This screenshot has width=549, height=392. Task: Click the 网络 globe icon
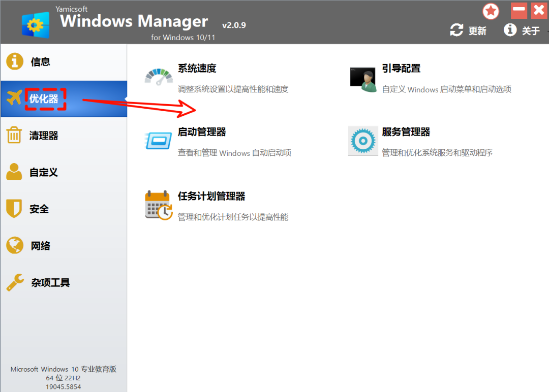point(15,245)
